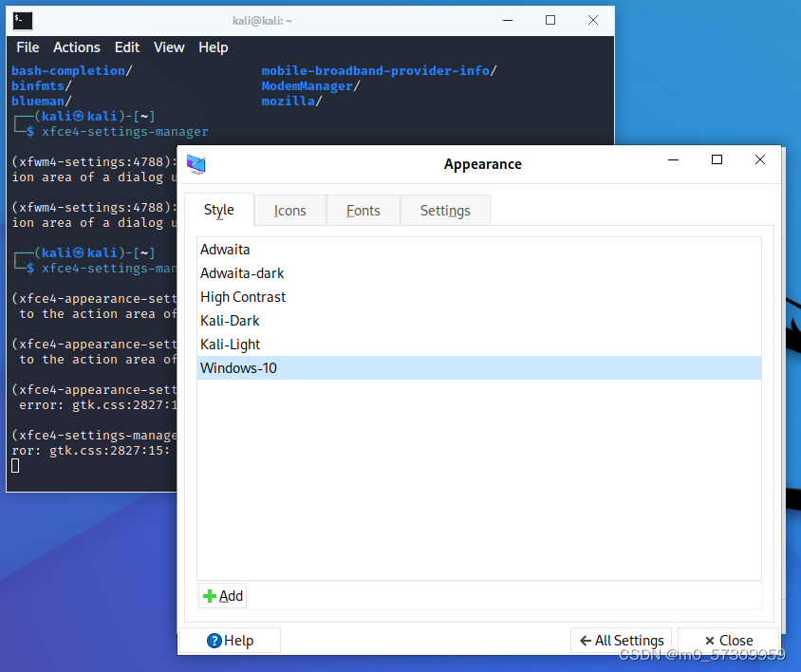Maximize the Appearance window
The width and height of the screenshot is (801, 672).
tap(717, 160)
